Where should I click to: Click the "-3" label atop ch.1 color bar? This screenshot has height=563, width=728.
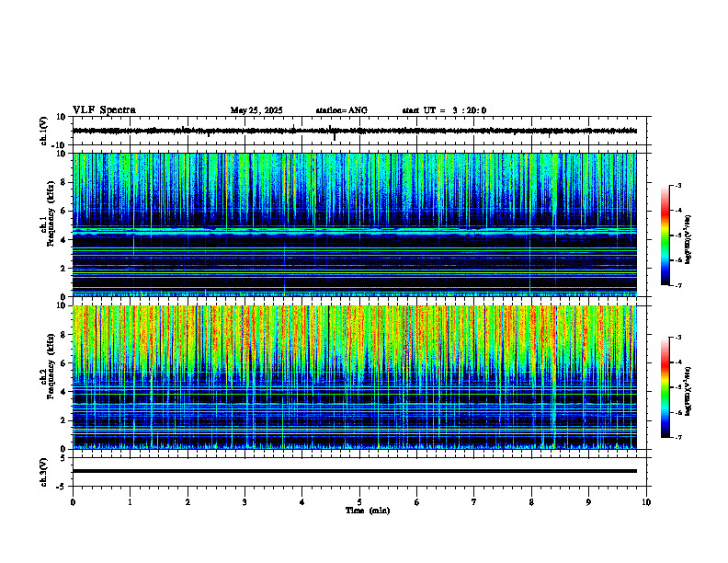coord(677,185)
